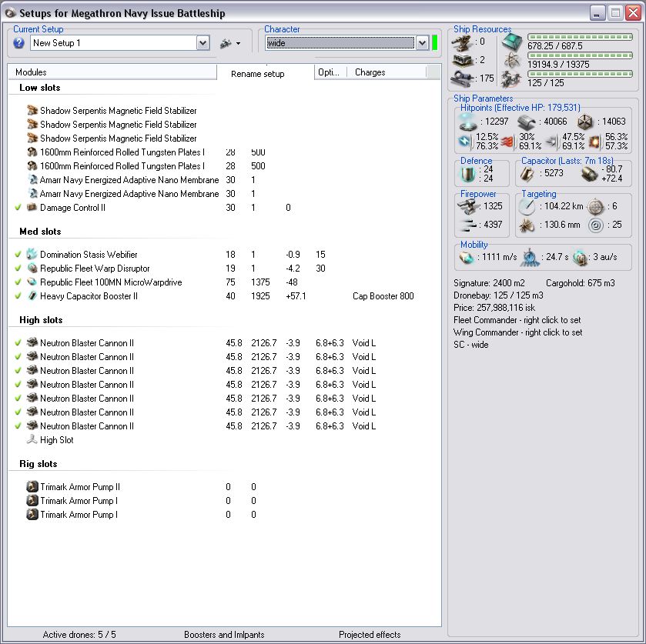
Task: Click the armor hitpoints icon
Action: [527, 122]
